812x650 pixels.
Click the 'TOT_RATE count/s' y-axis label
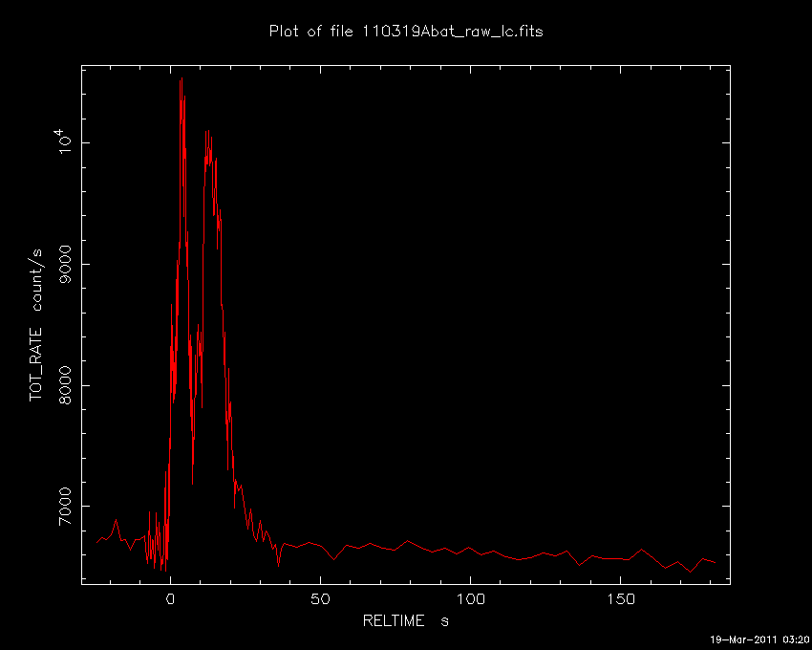35,325
